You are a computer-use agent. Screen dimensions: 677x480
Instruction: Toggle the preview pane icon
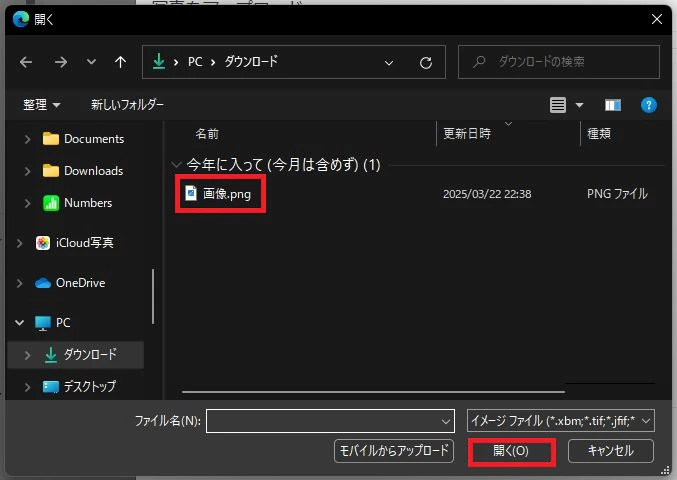(613, 105)
